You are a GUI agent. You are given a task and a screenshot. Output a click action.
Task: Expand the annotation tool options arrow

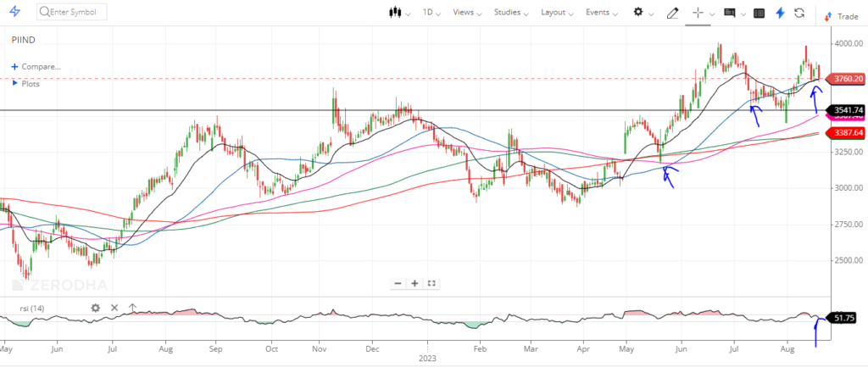tap(743, 14)
